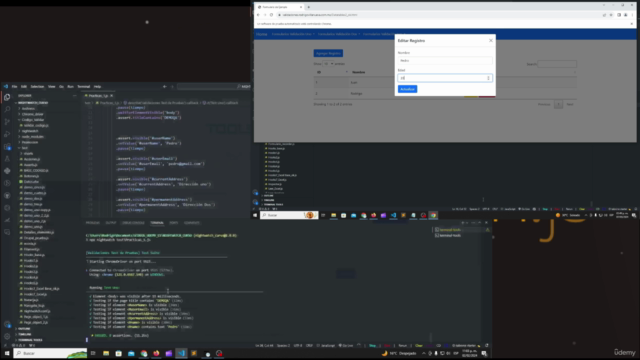
Task: Collapse the Codigo_Validar folder in Explorer
Action: 32,120
